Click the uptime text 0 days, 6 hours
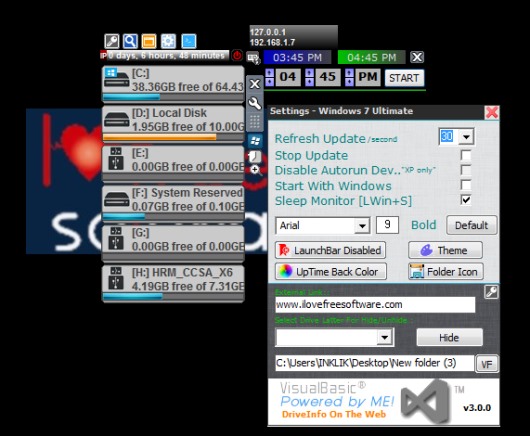Screen dimensions: 530x436 click(x=167, y=55)
